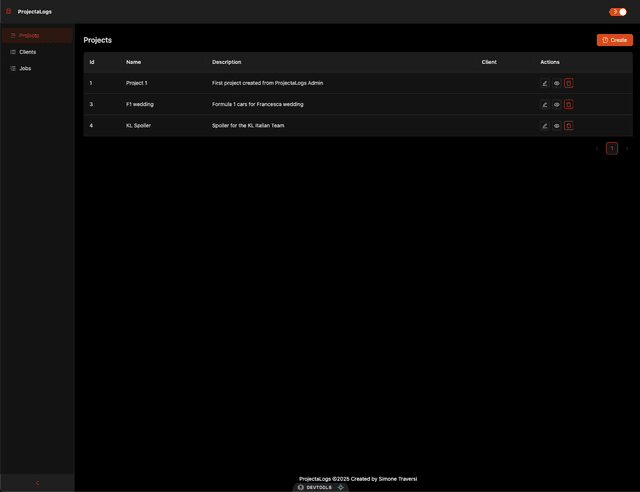The image size is (640, 492).
Task: Toggle the dark mode switch
Action: coord(618,12)
